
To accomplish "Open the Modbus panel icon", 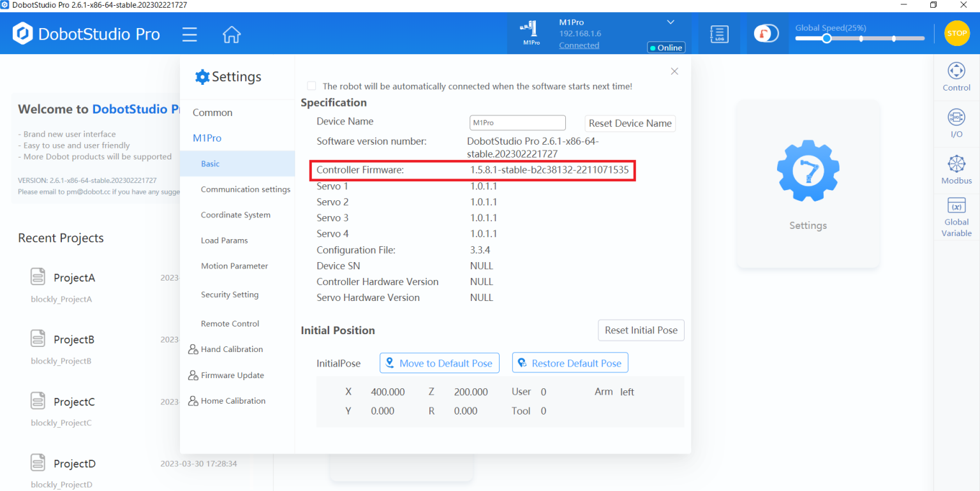I will click(956, 170).
